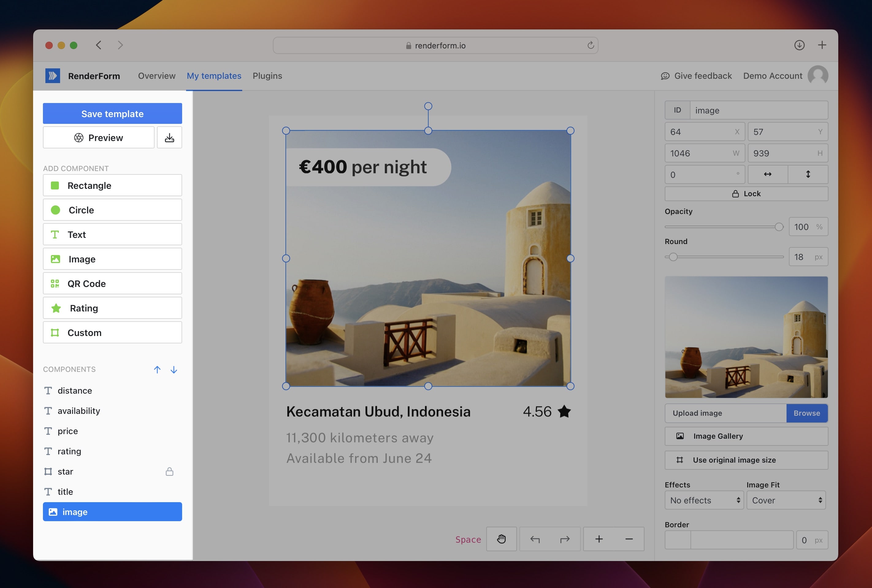Open the Image Gallery
This screenshot has width=872, height=588.
(x=746, y=436)
